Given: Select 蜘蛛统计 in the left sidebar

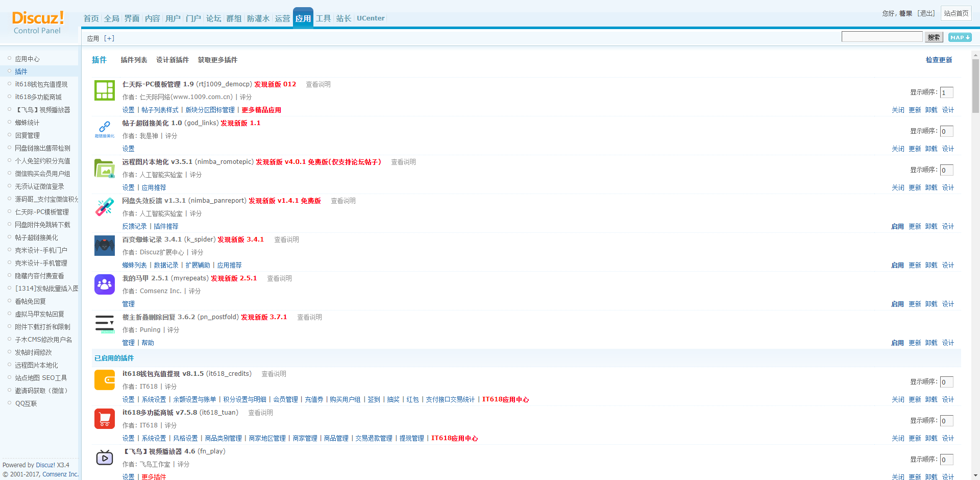Looking at the screenshot, I should pyautogui.click(x=27, y=123).
